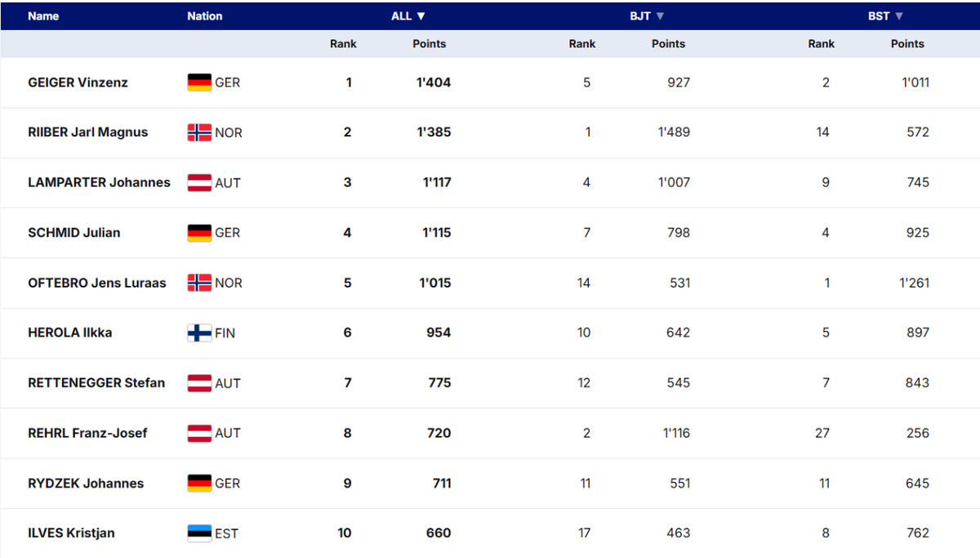Click Austria flag beside RETTENEGGER Stefan
Viewport: 980px width, 558px height.
coord(199,383)
